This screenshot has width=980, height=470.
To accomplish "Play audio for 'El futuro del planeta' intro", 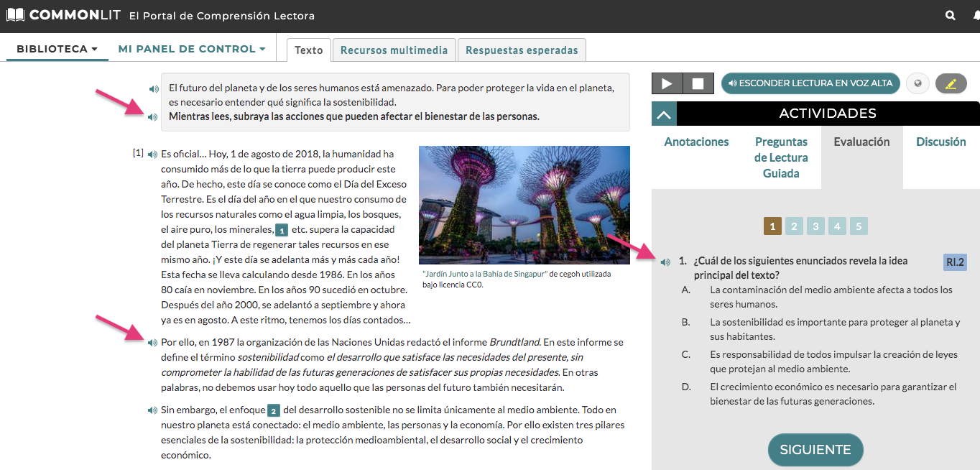I will [x=154, y=89].
